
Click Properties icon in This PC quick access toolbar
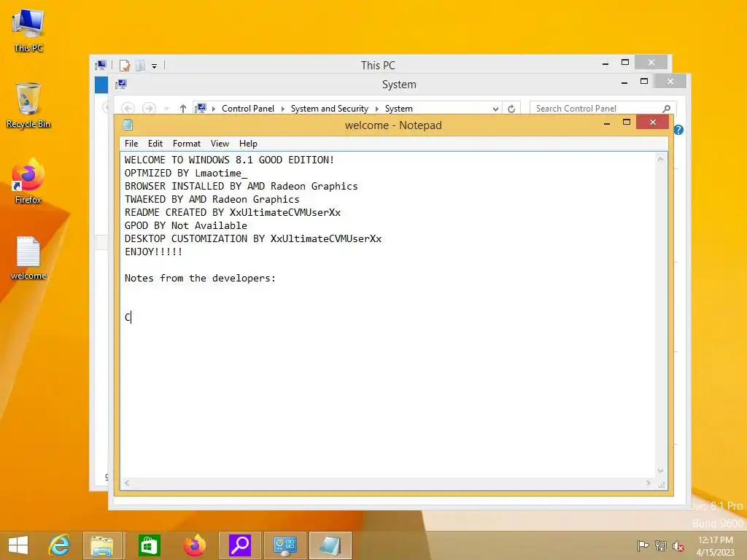(125, 65)
